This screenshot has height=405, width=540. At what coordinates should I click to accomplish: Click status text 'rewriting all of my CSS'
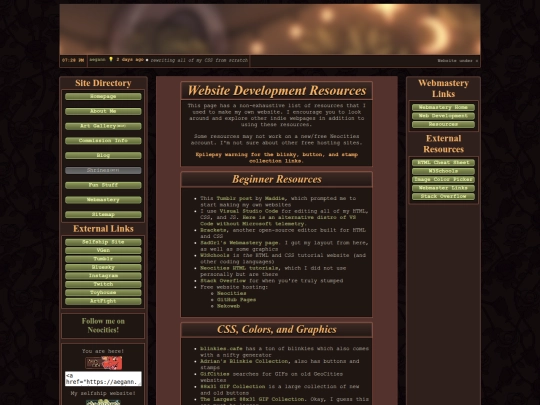tap(199, 60)
